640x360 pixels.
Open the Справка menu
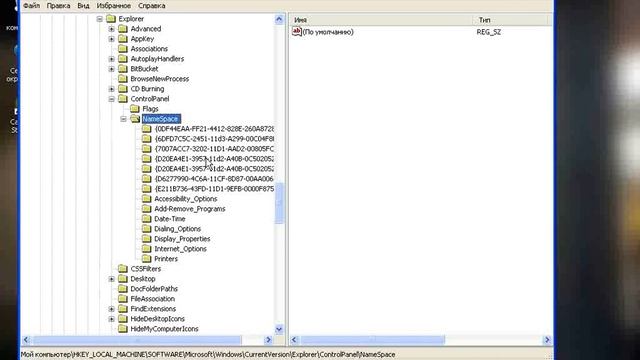click(151, 6)
